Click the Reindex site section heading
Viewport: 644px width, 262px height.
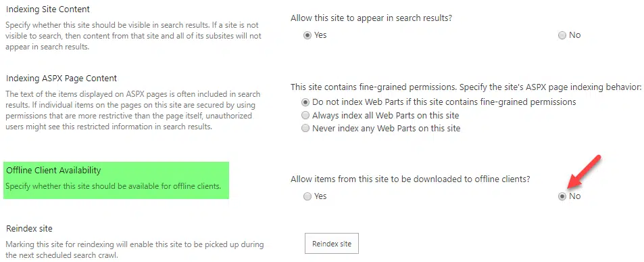[x=29, y=228]
